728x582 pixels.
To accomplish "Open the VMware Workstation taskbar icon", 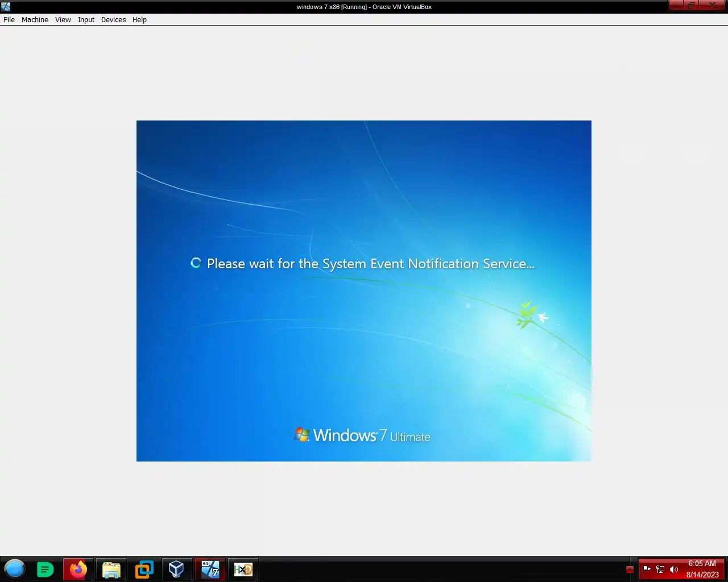I will pyautogui.click(x=144, y=569).
